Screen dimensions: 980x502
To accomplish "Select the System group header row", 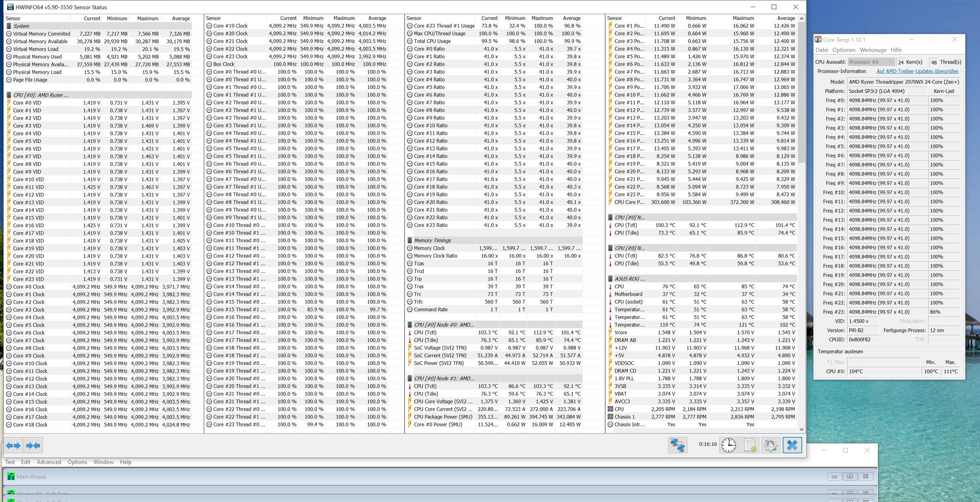I will click(x=98, y=26).
